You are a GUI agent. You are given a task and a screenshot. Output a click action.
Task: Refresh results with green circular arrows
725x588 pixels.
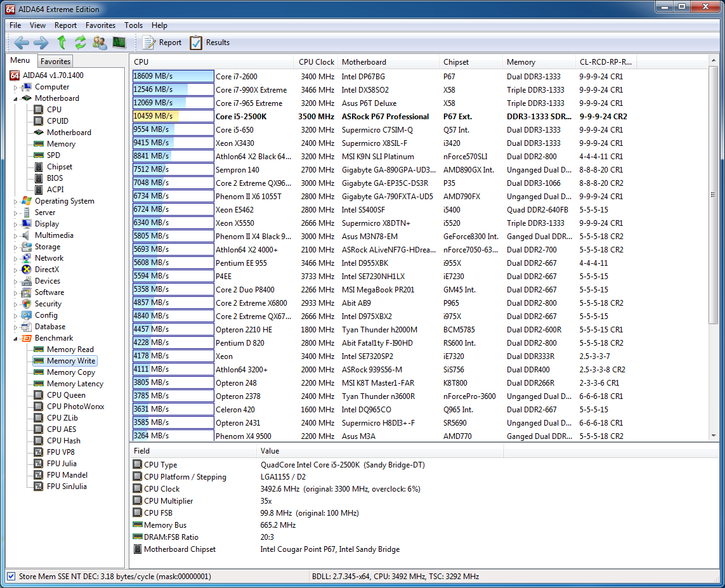tap(80, 42)
